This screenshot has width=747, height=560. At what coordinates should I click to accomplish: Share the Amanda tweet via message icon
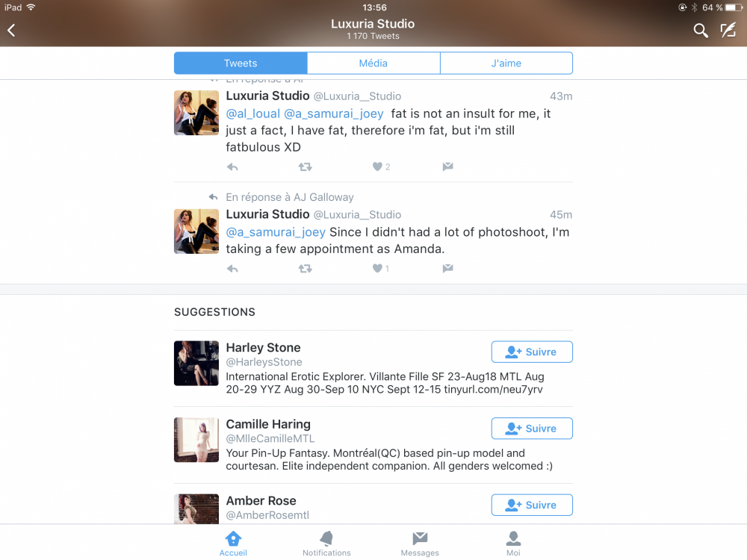447,269
